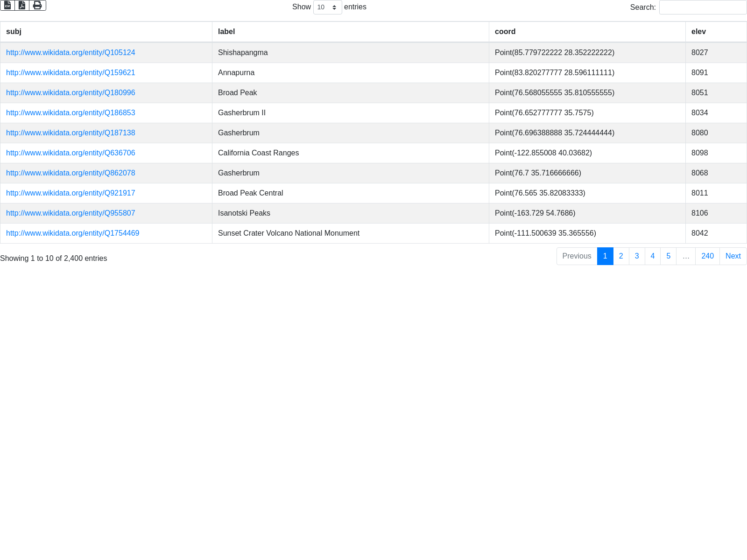Open the Q159621 Annapurna wikidata link

coord(70,73)
